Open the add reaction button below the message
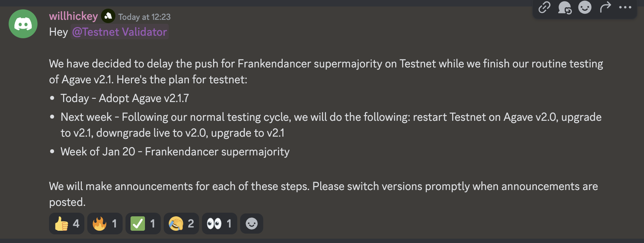Image resolution: width=644 pixels, height=243 pixels. coord(251,224)
